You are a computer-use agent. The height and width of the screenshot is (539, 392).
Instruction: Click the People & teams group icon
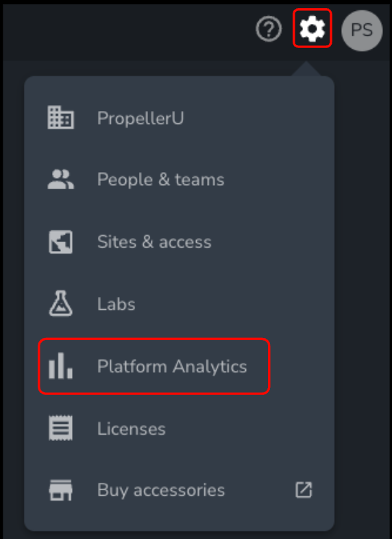pos(60,180)
